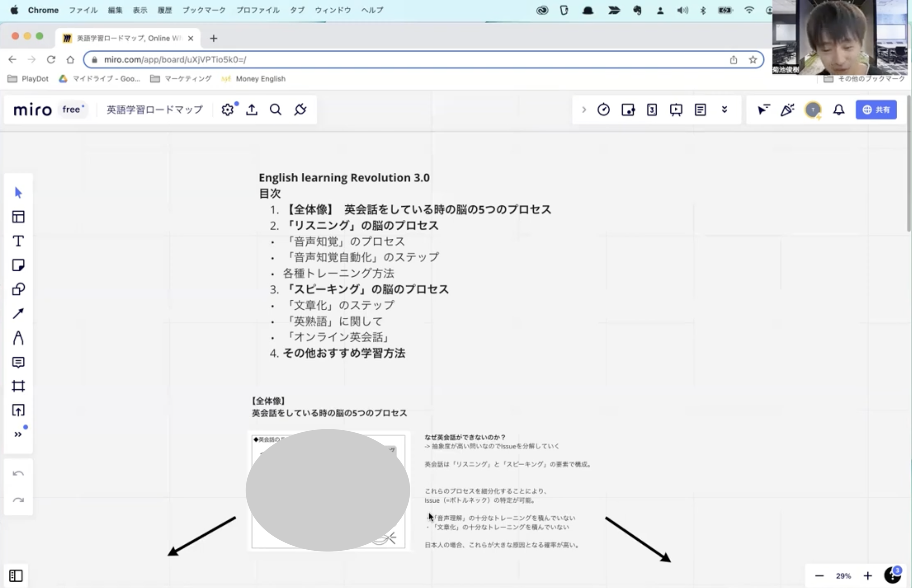Bookmark page with star icon
The width and height of the screenshot is (912, 588).
(753, 60)
